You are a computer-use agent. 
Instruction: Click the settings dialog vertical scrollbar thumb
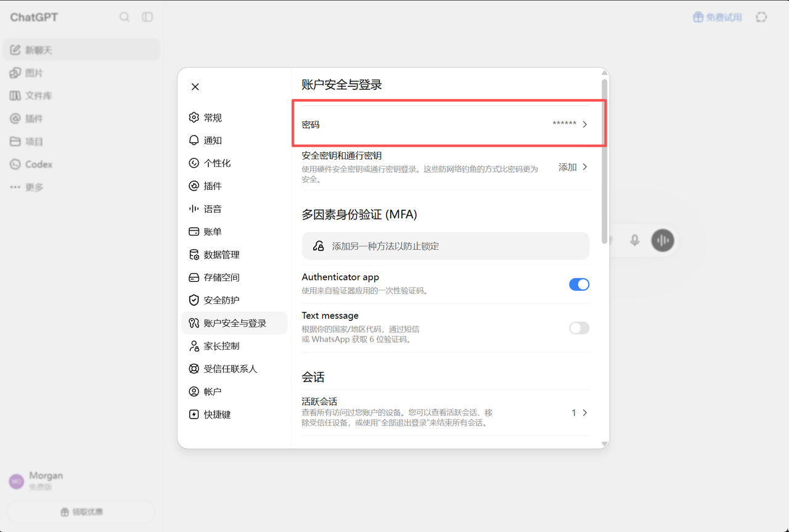[605, 161]
